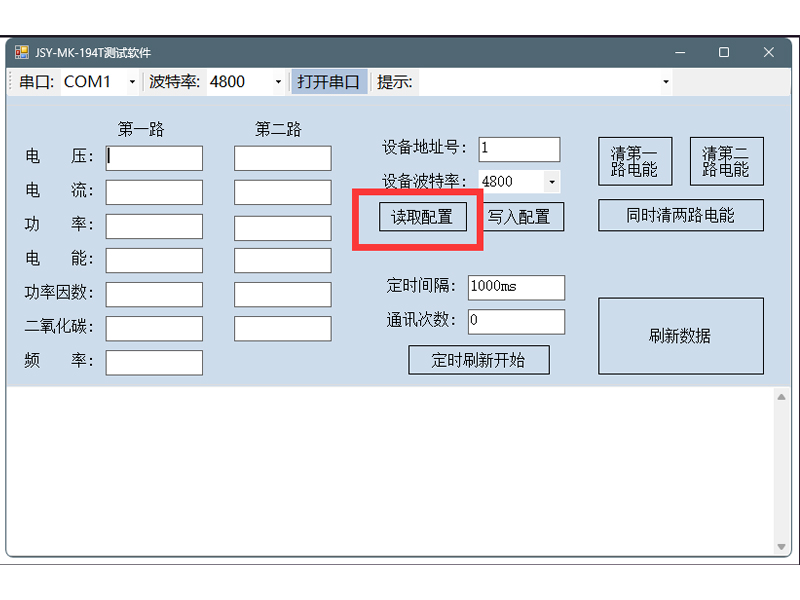Click the JSY-MK-194T application icon in the title bar
800x600 pixels.
21,52
